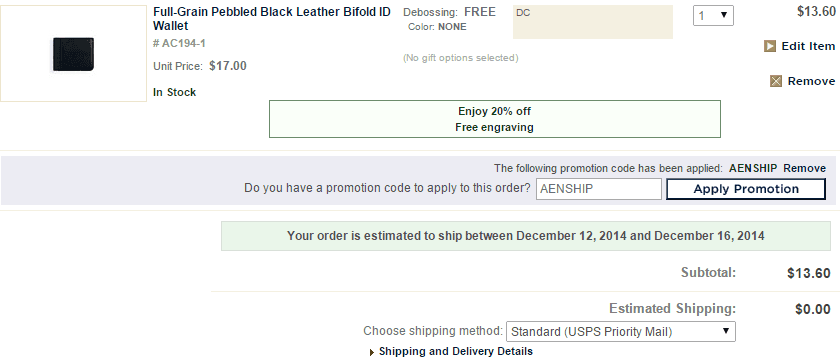Click the Apply Promotion button
This screenshot has height=363, width=840.
tap(746, 189)
